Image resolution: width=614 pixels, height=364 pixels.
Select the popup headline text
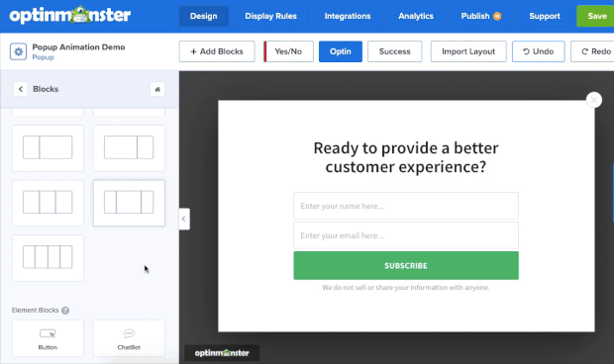(x=406, y=157)
